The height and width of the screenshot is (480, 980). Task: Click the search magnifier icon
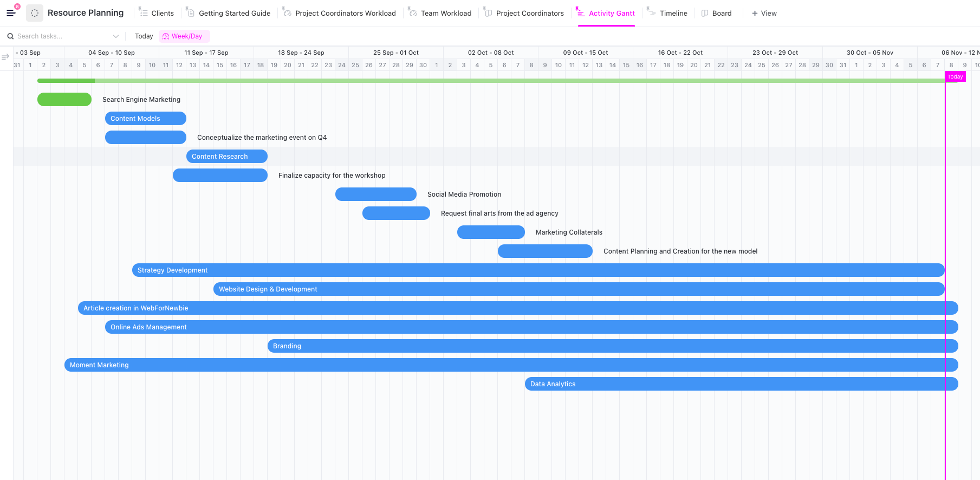(10, 36)
